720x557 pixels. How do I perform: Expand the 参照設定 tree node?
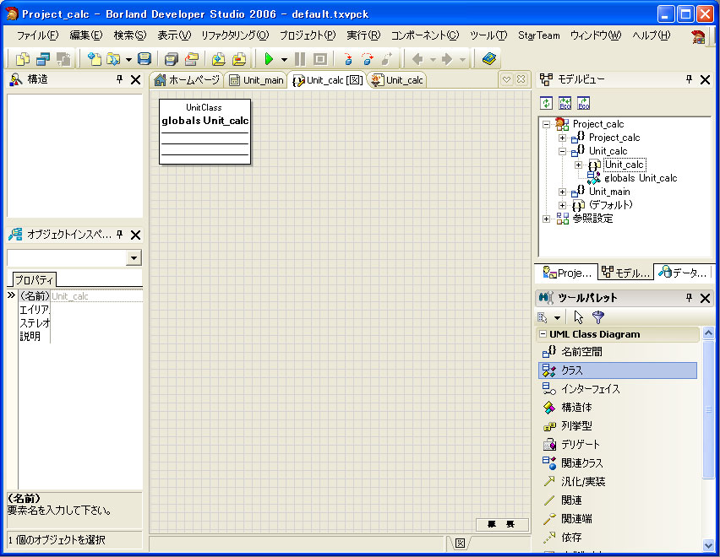[546, 219]
